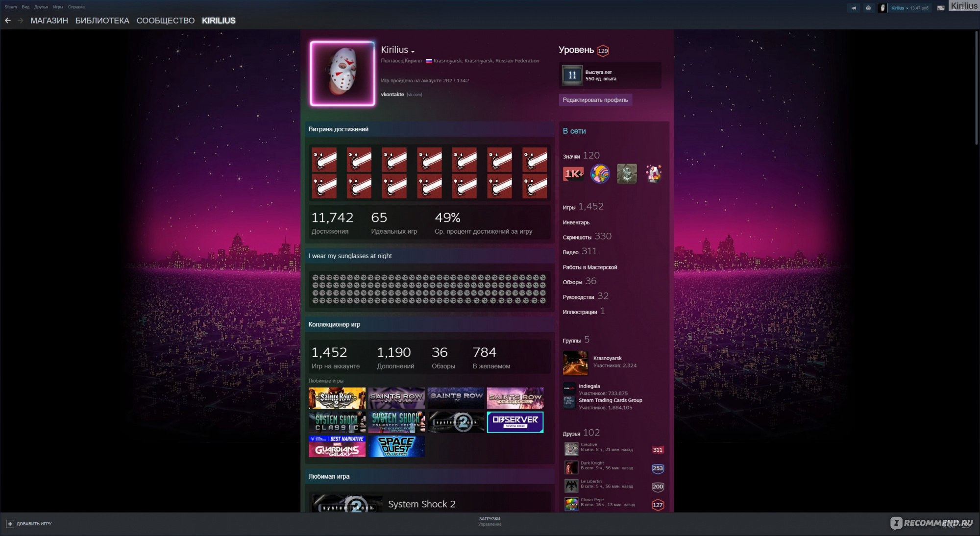Open System Shock Enhanced Edition thumbnail
Screen dimensions: 980x536
(396, 422)
